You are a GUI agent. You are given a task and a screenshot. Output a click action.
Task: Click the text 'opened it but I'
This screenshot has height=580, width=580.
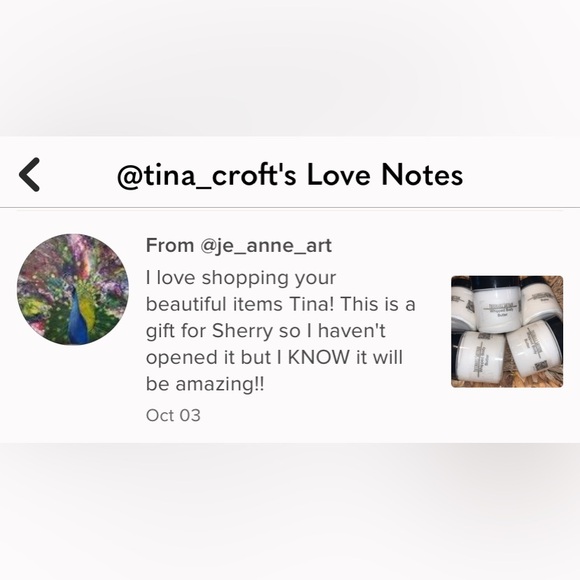click(214, 358)
